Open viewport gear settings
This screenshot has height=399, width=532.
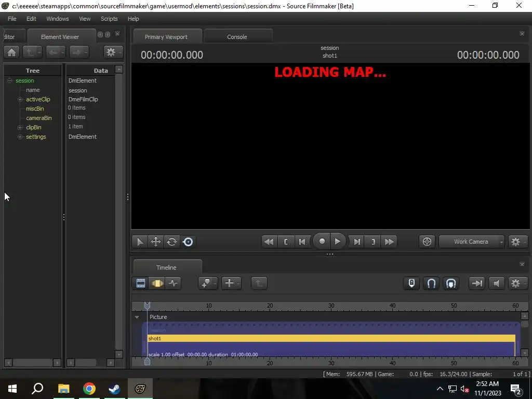(517, 242)
